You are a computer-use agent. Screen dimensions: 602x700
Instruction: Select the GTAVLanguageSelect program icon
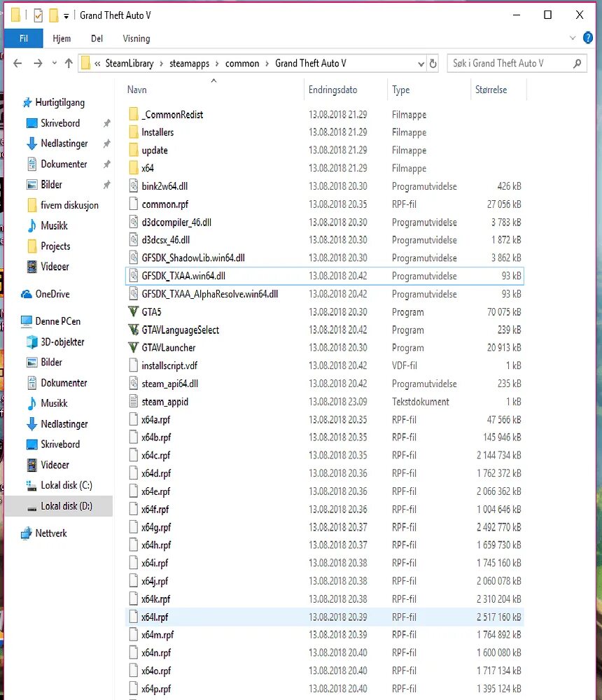133,330
